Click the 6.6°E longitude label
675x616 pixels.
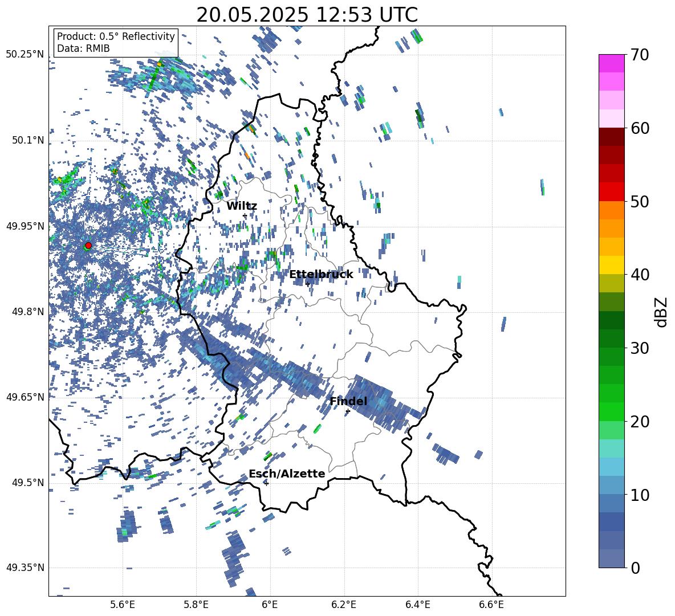(491, 605)
